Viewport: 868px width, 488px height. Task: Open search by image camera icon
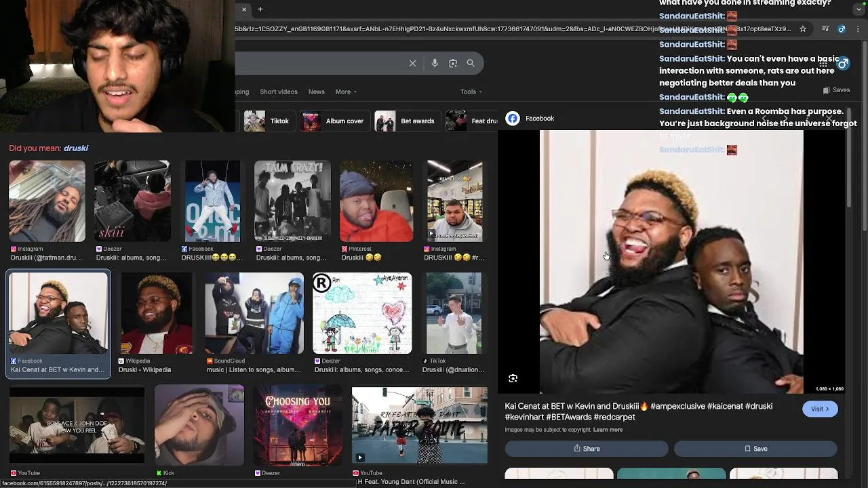[453, 63]
